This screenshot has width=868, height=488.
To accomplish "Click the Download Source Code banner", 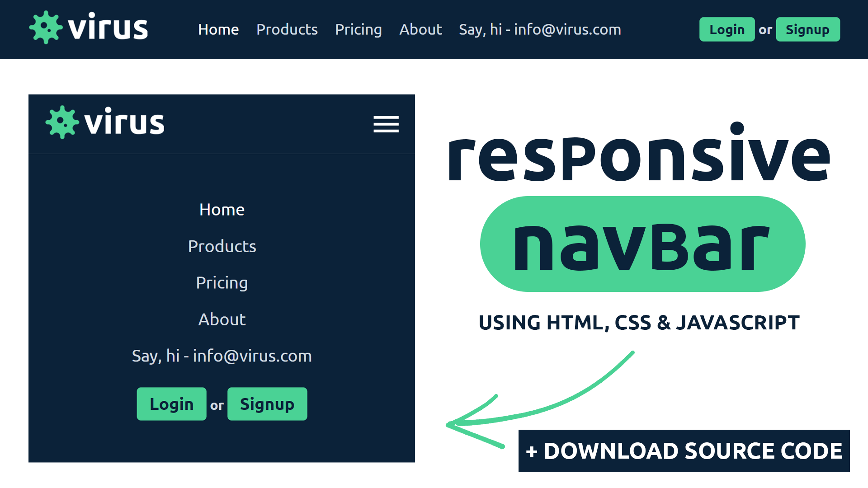I will (x=684, y=451).
